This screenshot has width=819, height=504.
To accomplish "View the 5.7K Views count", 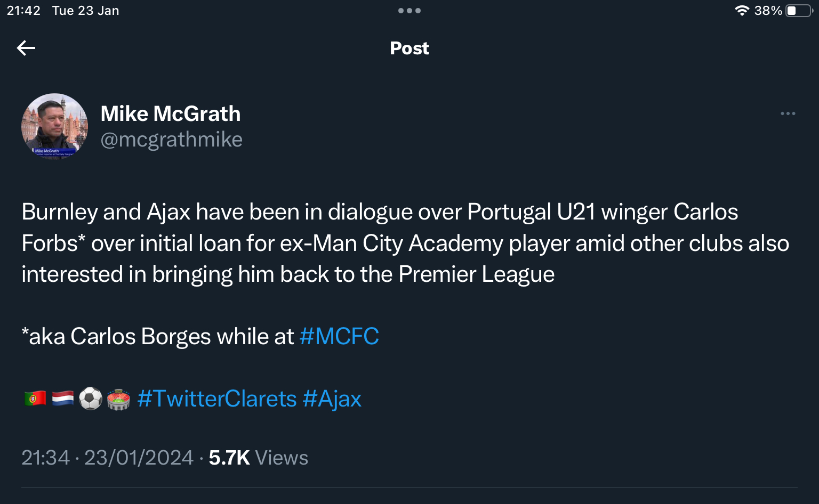I will pos(259,458).
